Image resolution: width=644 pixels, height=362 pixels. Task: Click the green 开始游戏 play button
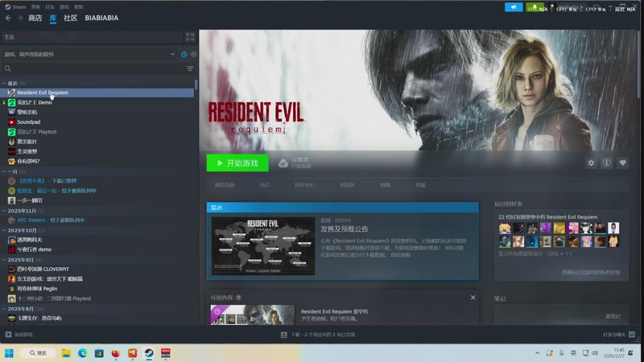[x=237, y=163]
